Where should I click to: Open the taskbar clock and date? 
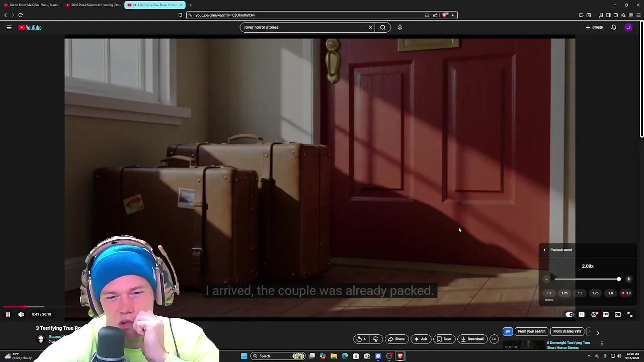click(633, 356)
